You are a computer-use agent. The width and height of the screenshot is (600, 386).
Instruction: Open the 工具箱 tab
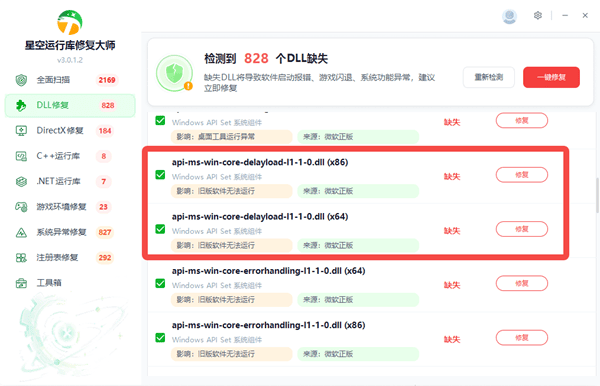[x=70, y=283]
